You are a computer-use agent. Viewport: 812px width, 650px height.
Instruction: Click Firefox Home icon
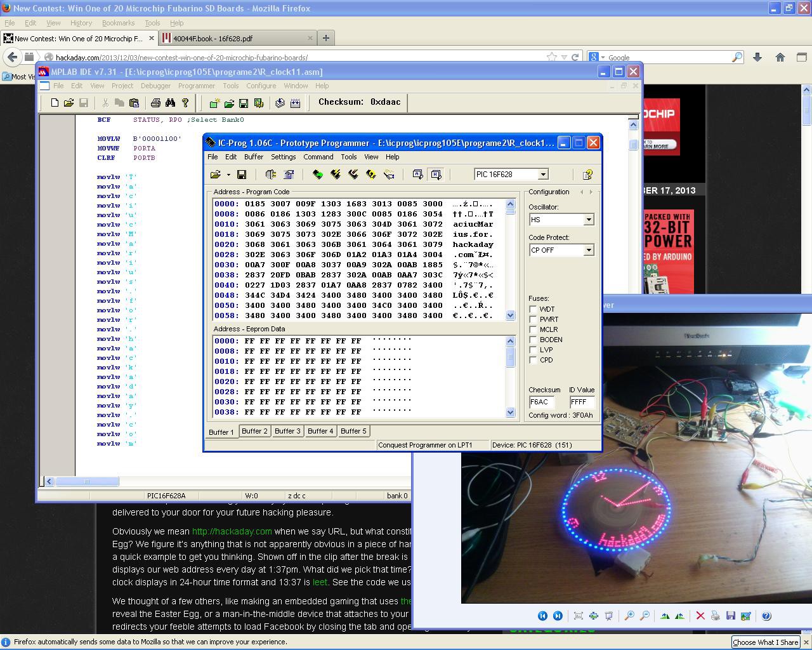pos(780,57)
